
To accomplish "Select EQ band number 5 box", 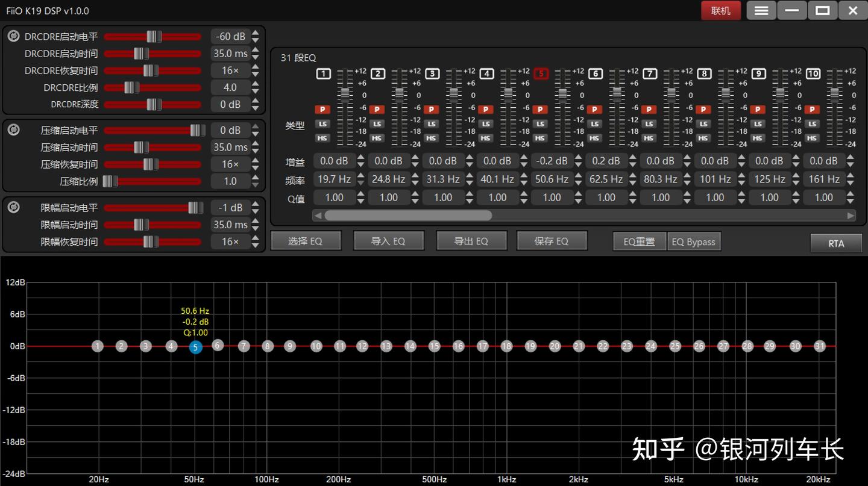I will click(541, 74).
